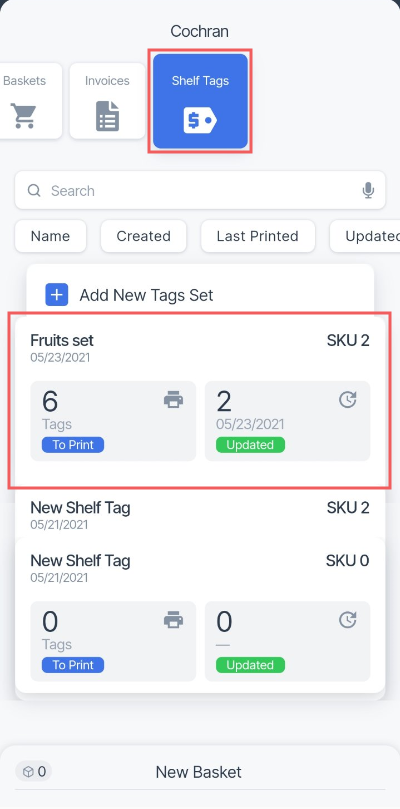Sort by Updated filter chip

[365, 236]
